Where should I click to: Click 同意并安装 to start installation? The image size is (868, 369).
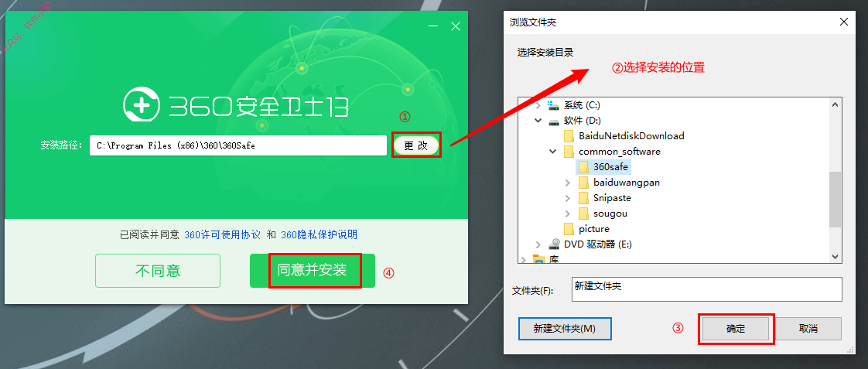313,271
